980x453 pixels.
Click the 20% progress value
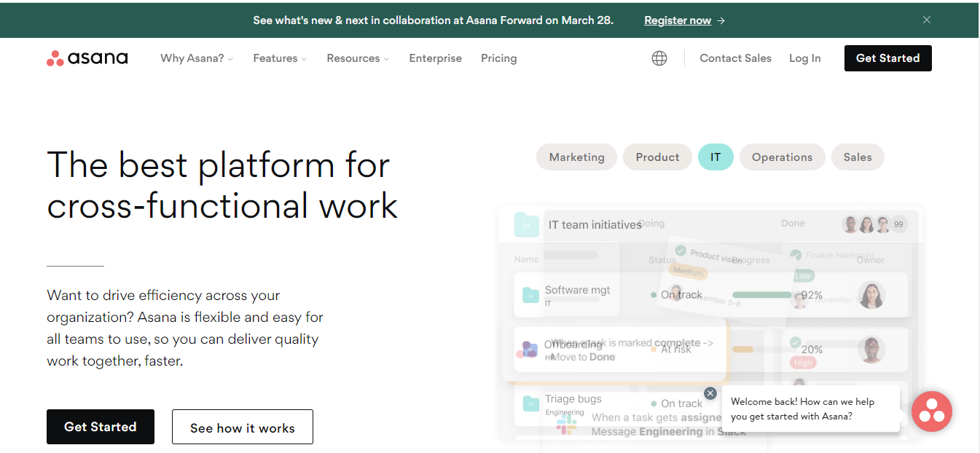click(812, 350)
